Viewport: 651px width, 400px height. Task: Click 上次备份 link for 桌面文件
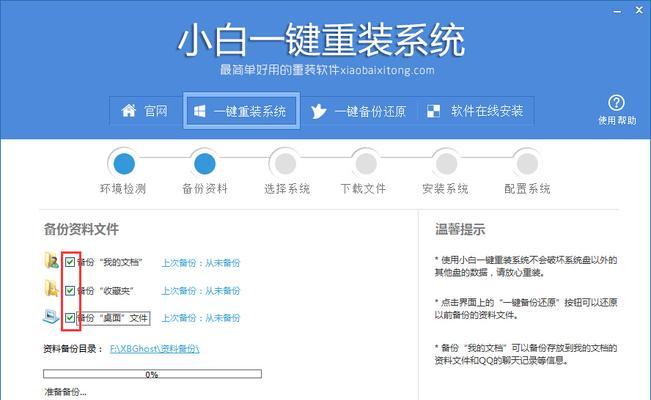coord(201,318)
